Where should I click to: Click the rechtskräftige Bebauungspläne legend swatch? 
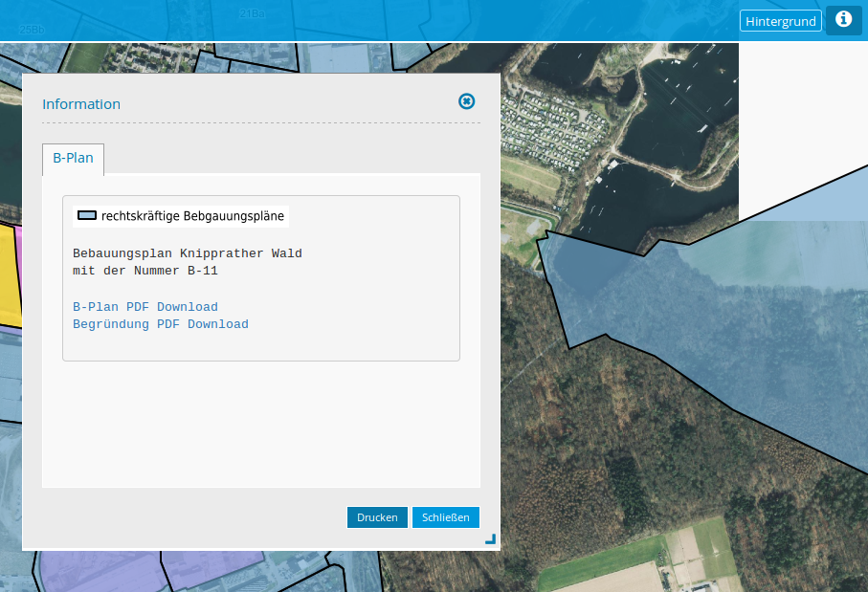click(87, 216)
